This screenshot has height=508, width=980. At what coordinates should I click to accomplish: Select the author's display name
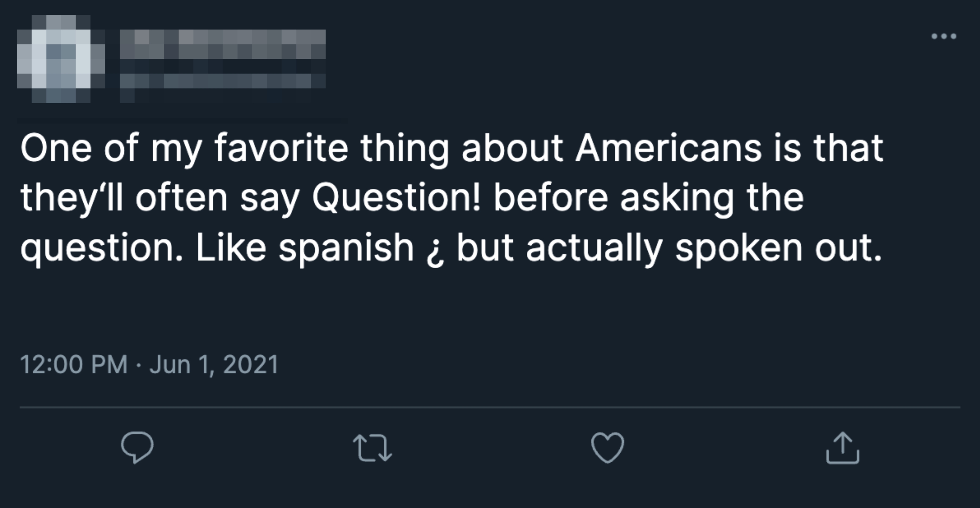tap(224, 46)
